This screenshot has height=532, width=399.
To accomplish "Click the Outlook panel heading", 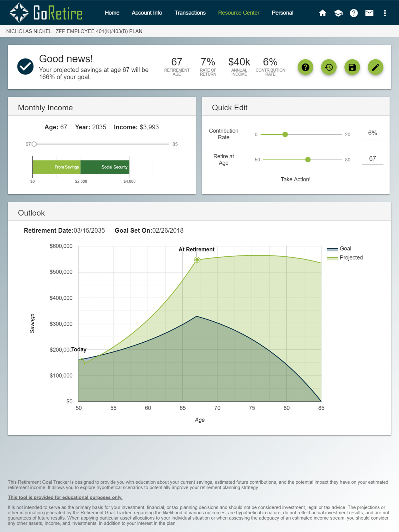I will tap(31, 213).
